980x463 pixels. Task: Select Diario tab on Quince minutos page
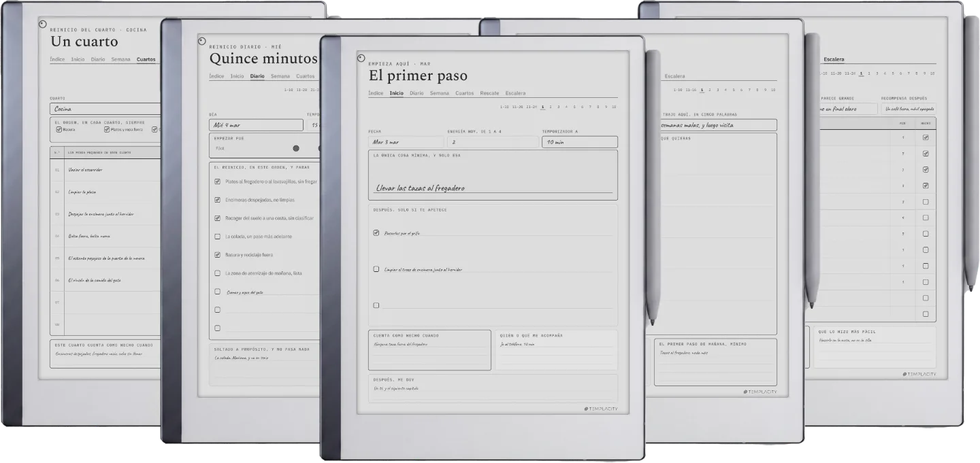click(x=257, y=76)
